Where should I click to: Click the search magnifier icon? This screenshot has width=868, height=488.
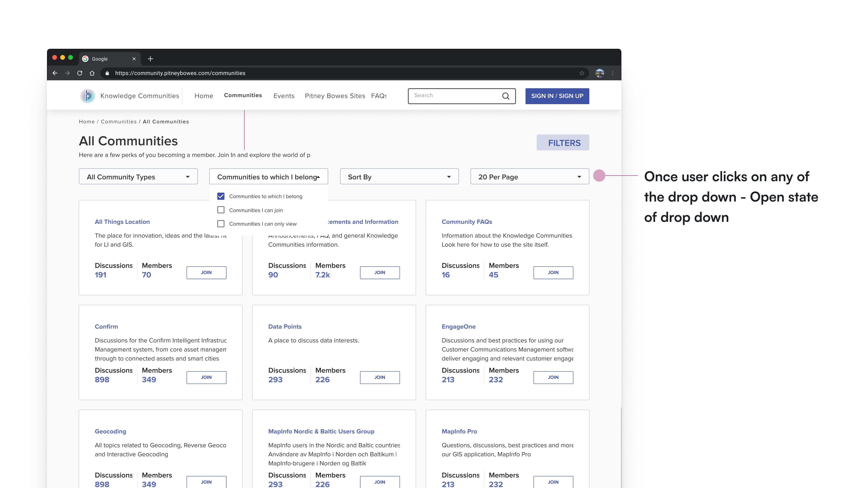click(505, 96)
